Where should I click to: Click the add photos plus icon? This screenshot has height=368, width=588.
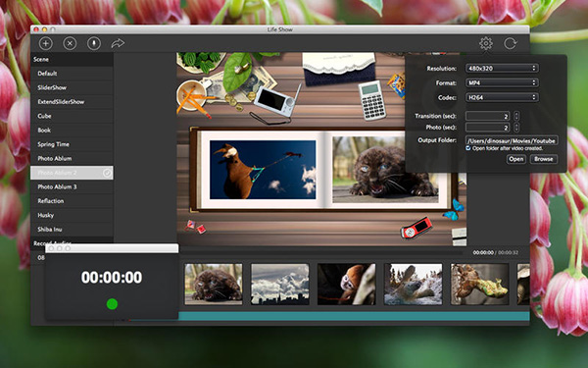tap(46, 43)
